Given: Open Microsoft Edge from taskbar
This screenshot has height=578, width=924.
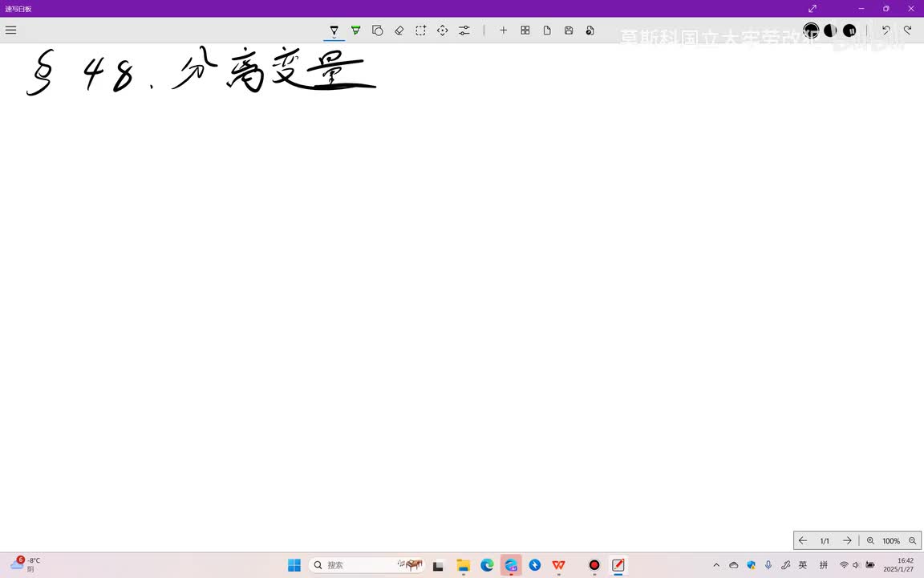Looking at the screenshot, I should (487, 565).
